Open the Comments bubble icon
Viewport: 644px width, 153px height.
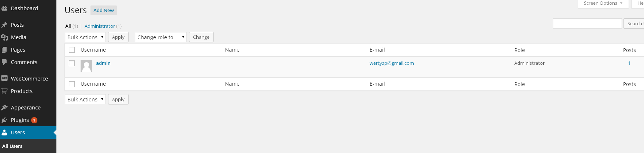(x=4, y=62)
